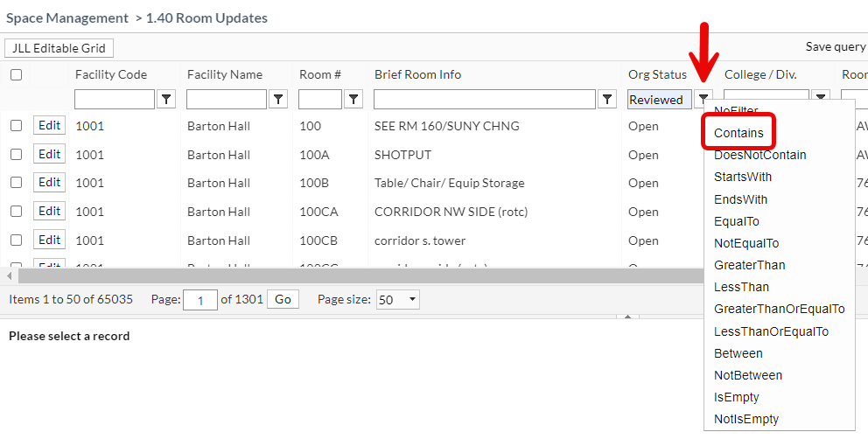This screenshot has height=446, width=868.
Task: Click Edit for room 100A
Action: [x=49, y=154]
